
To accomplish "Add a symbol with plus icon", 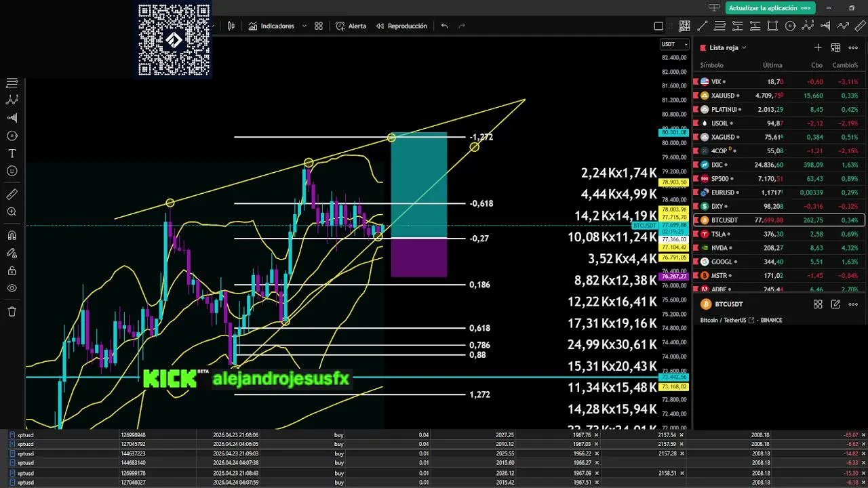I will pyautogui.click(x=818, y=47).
